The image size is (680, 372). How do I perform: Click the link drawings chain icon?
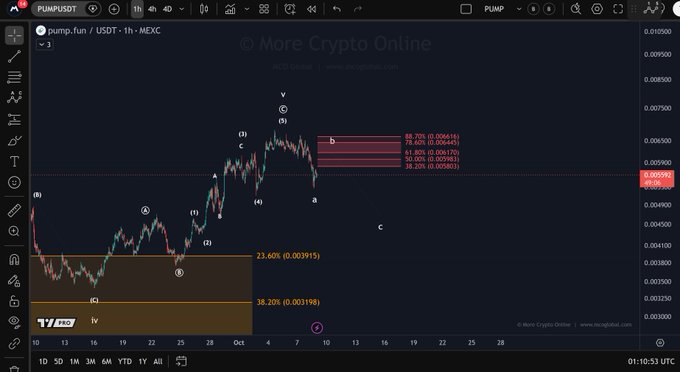click(14, 343)
